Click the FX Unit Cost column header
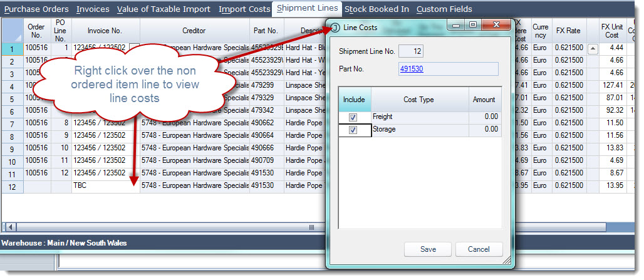 612,31
